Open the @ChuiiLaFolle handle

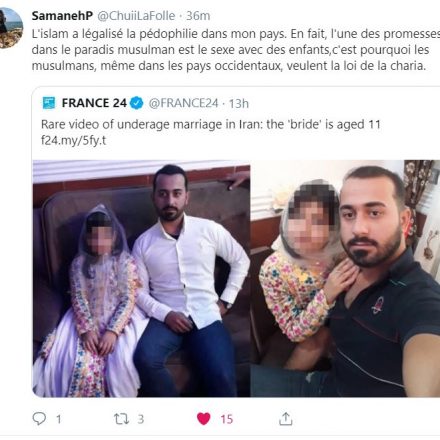136,16
